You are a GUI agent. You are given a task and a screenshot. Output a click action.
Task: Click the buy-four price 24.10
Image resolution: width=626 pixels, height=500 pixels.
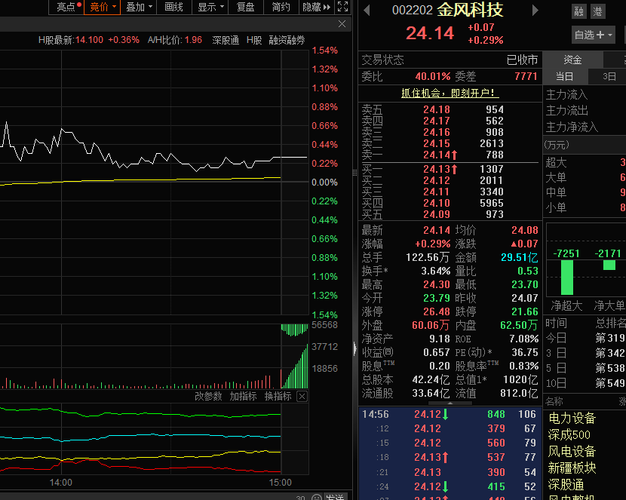click(x=436, y=203)
